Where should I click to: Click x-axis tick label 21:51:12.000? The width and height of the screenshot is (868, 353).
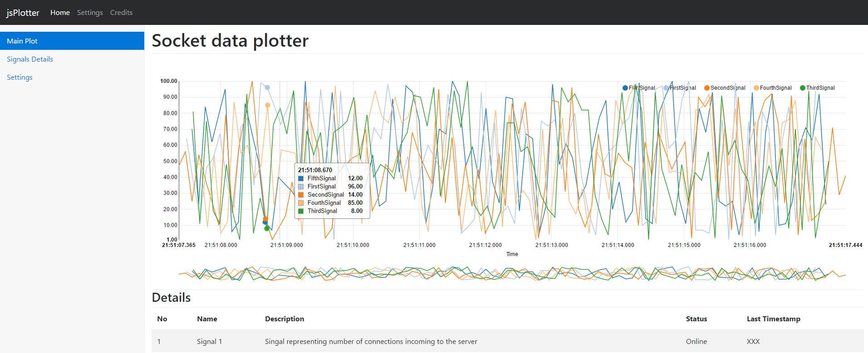(485, 245)
